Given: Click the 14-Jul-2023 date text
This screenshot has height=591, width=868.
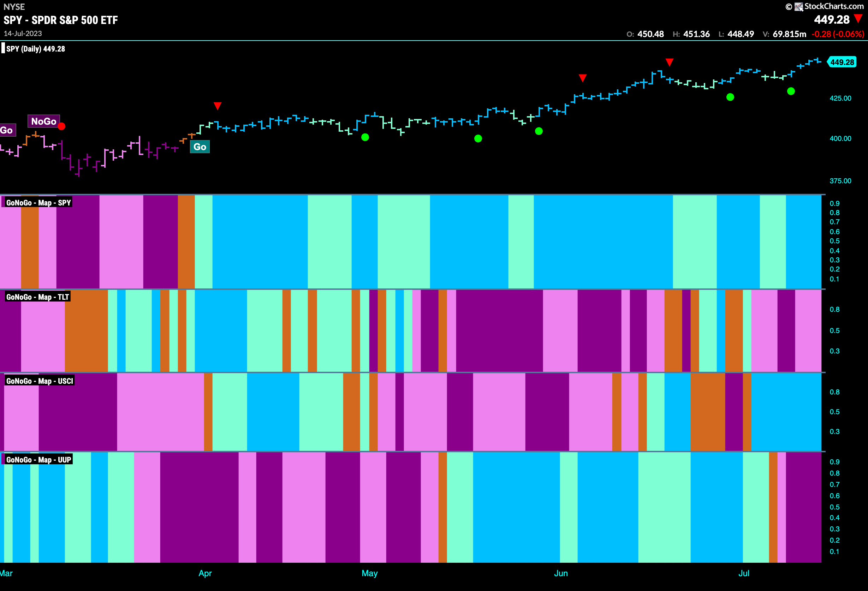Looking at the screenshot, I should tap(23, 34).
